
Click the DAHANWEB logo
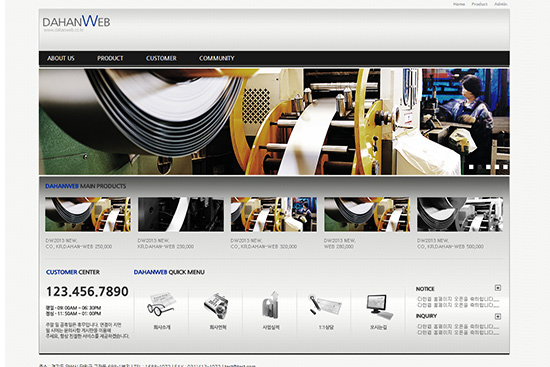click(76, 22)
